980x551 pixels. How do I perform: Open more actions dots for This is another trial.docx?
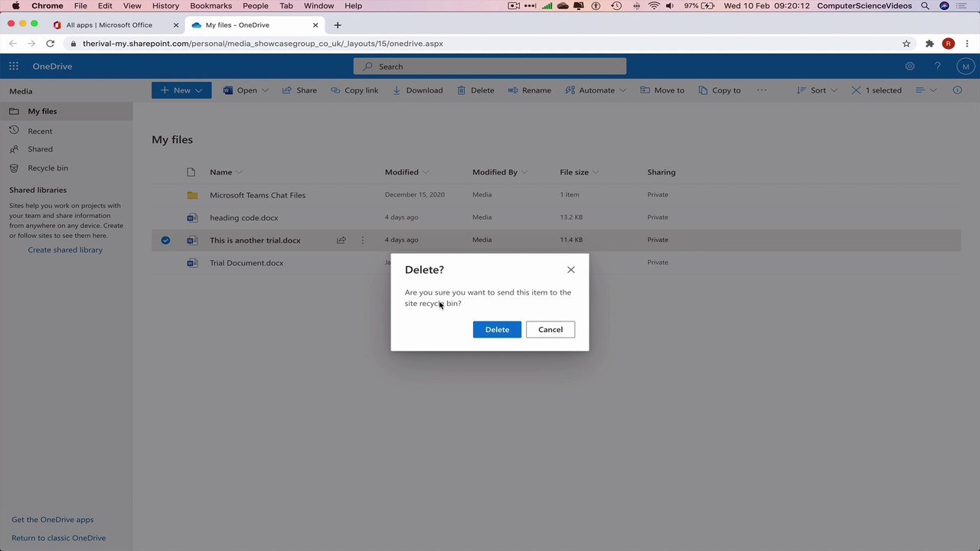363,240
